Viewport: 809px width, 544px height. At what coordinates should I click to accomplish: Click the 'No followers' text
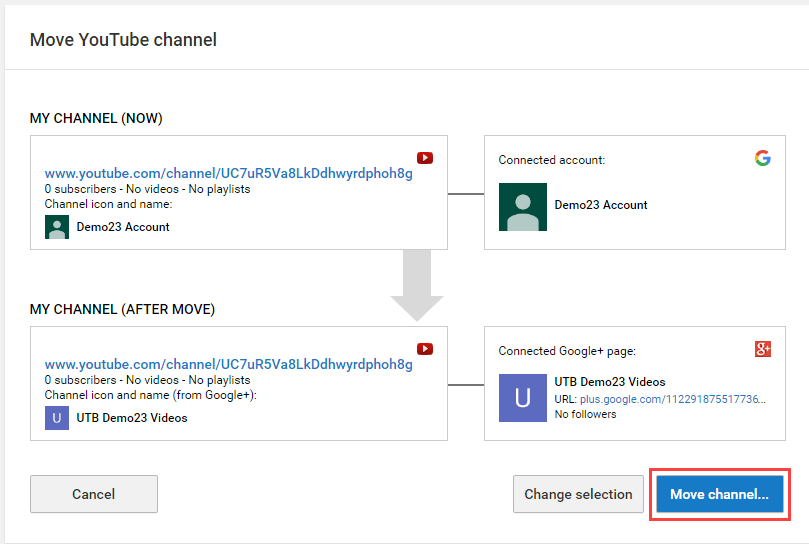click(585, 414)
